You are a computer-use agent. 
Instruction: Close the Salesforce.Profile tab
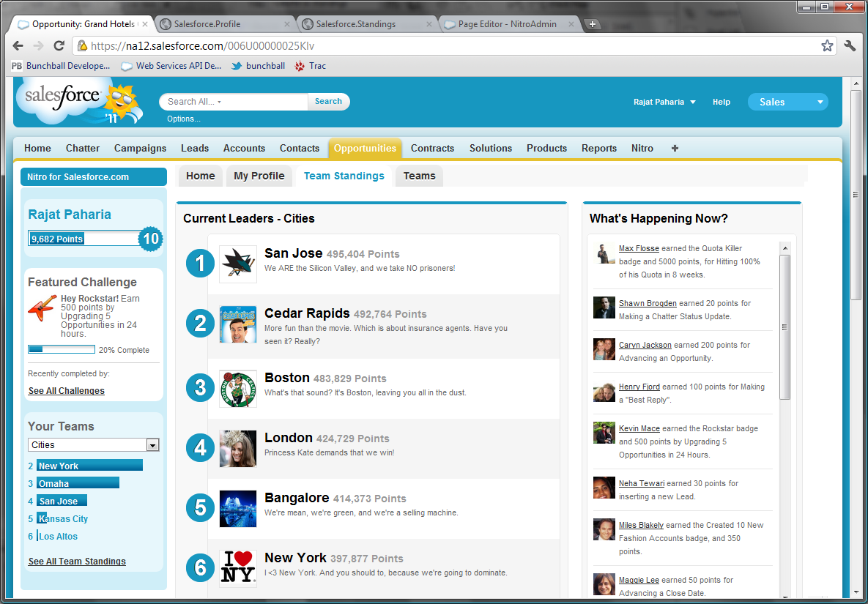[287, 24]
